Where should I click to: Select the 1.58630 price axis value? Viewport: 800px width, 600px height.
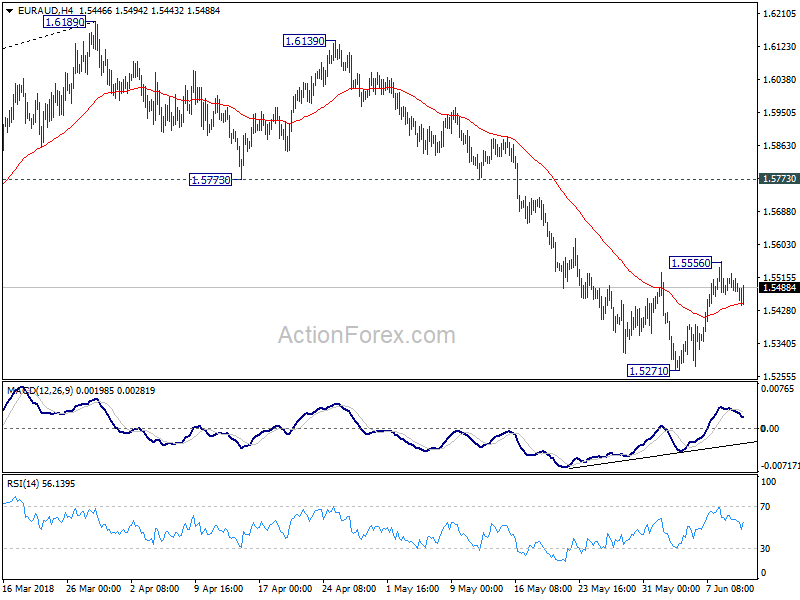pyautogui.click(x=780, y=146)
